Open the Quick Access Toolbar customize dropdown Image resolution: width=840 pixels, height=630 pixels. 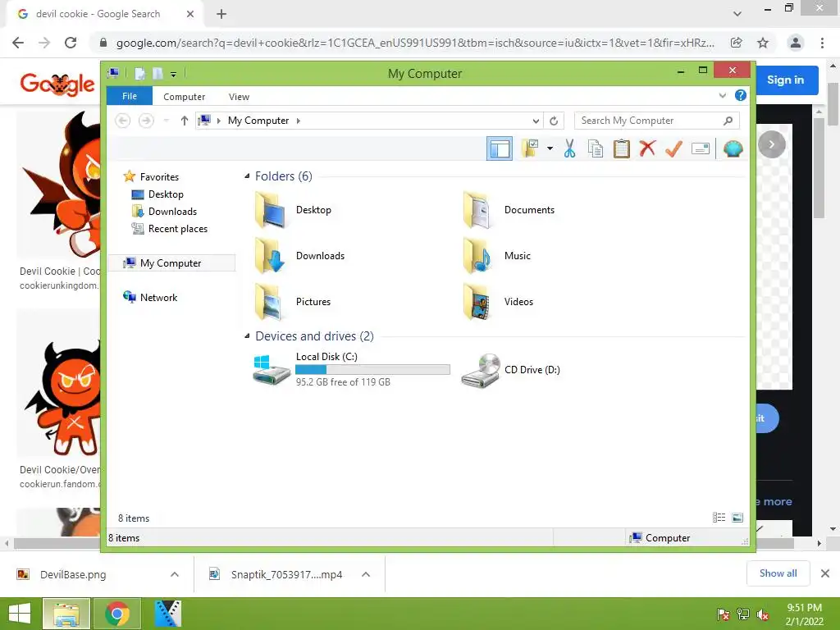tap(174, 74)
